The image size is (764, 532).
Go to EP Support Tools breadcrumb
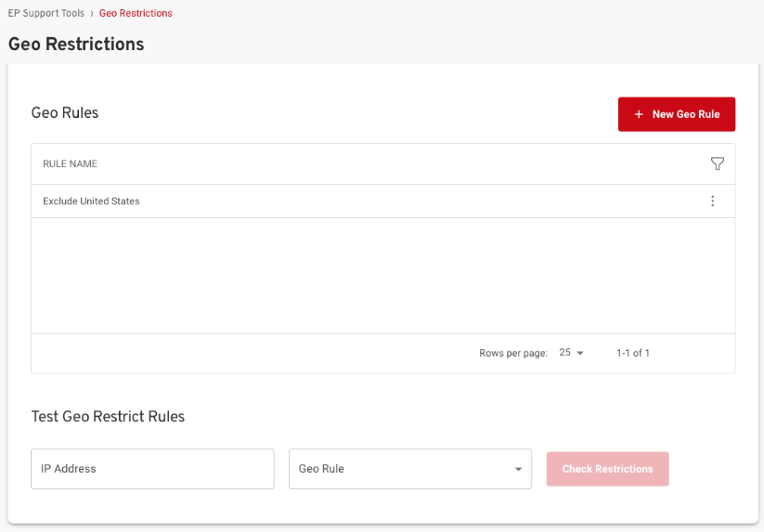[45, 13]
